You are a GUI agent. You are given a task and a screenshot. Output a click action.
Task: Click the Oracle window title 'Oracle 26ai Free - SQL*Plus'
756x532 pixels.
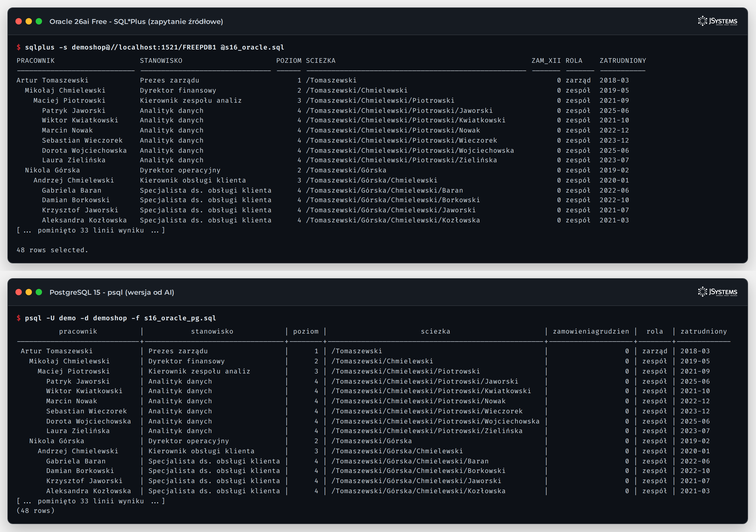coord(136,21)
